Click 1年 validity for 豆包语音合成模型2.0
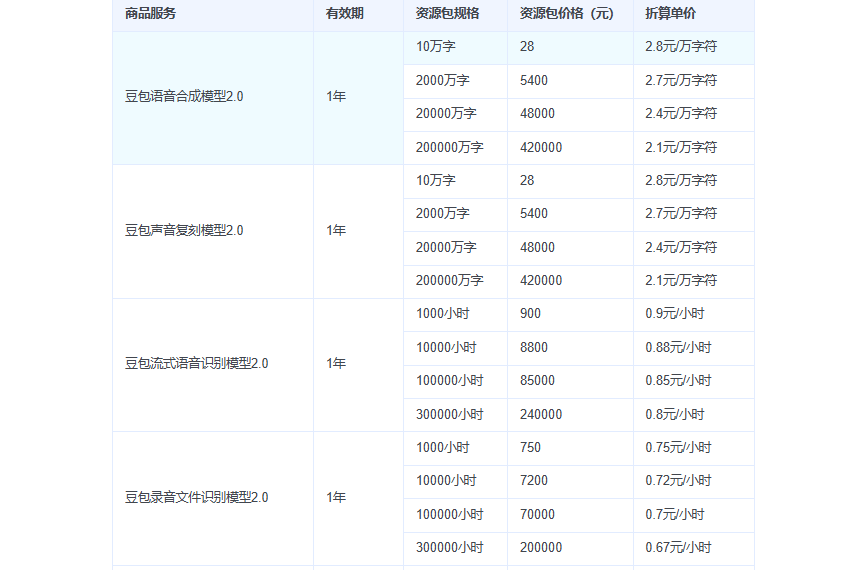859x570 pixels. (x=358, y=97)
